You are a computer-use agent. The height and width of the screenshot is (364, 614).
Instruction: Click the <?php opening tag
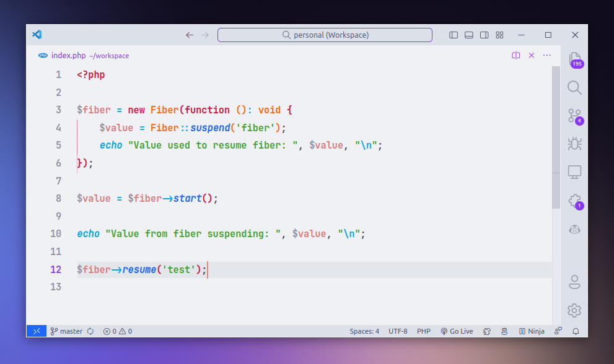point(91,74)
